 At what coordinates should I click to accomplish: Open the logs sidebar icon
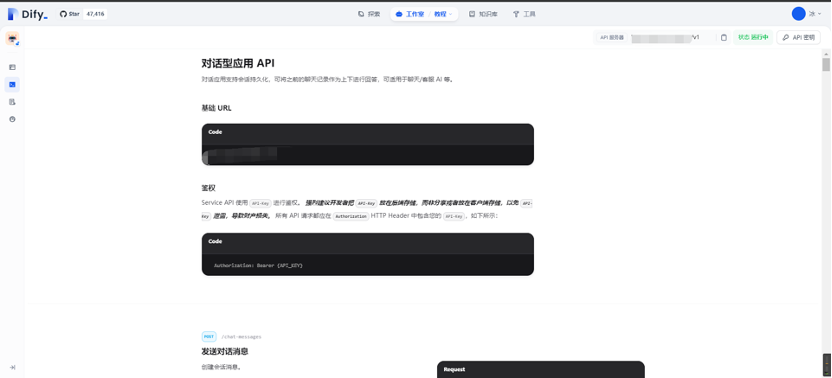12,102
